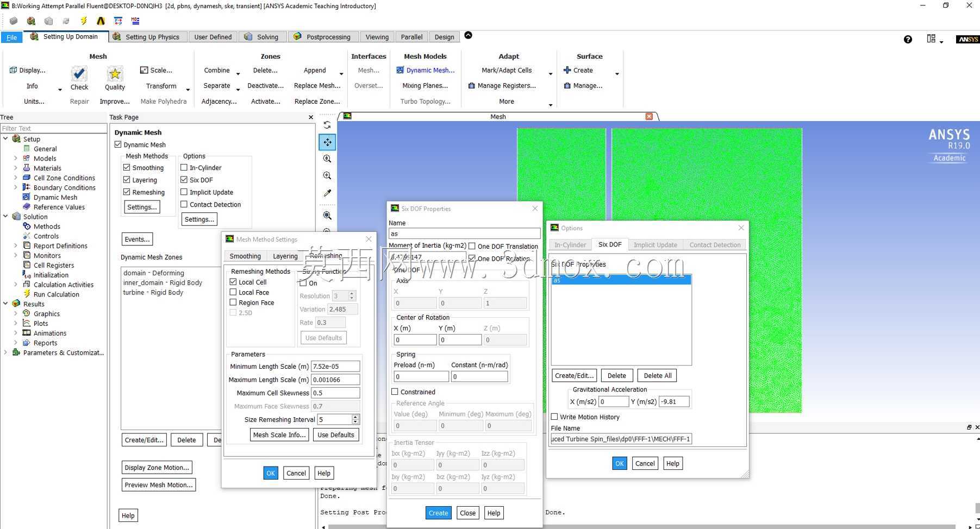
Task: Open the Combine zones dropdown arrow
Action: pos(238,74)
